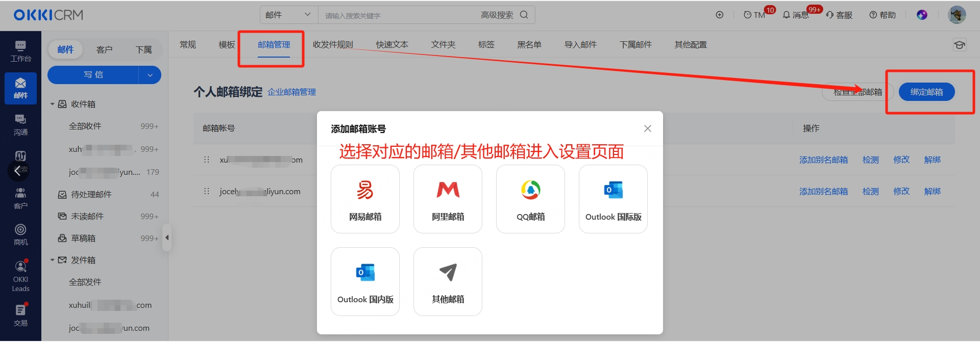980x342 pixels.
Task: Open the 商机 opportunities sidebar icon
Action: point(20,234)
